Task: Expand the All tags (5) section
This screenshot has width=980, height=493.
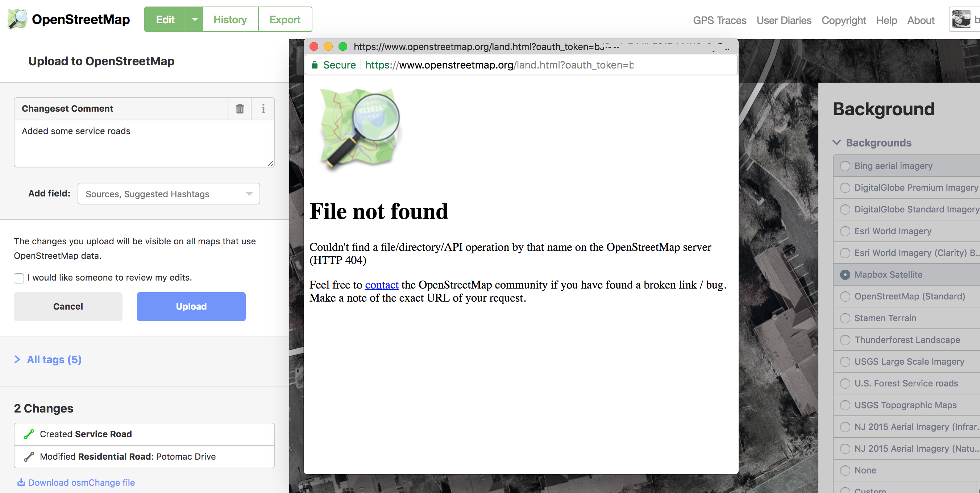Action: pos(48,360)
